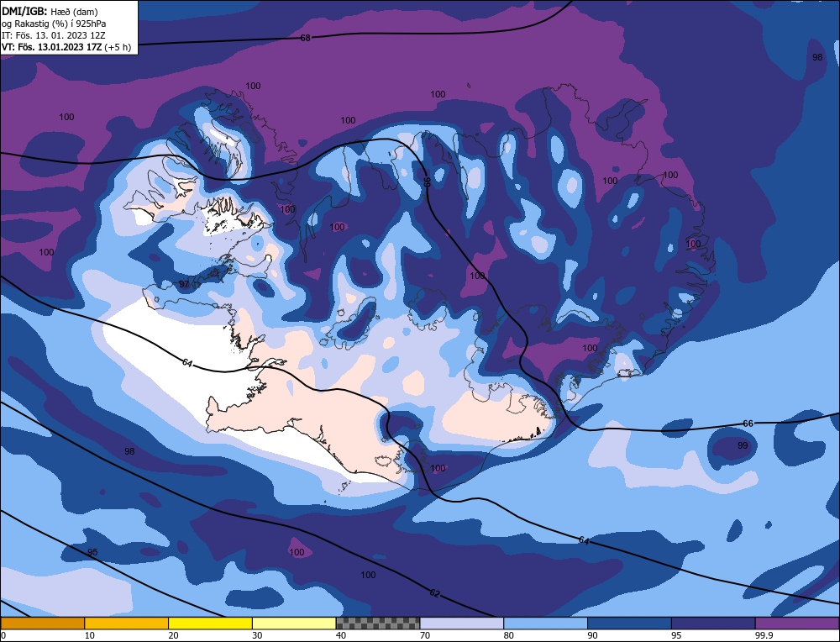
Task: Click the '90' legend tick label
Action: coord(592,635)
